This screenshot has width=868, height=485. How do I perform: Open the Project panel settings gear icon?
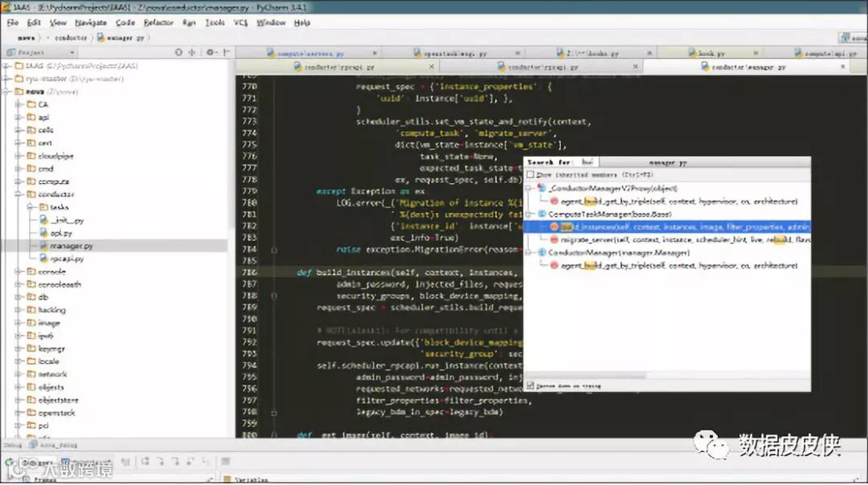[211, 52]
